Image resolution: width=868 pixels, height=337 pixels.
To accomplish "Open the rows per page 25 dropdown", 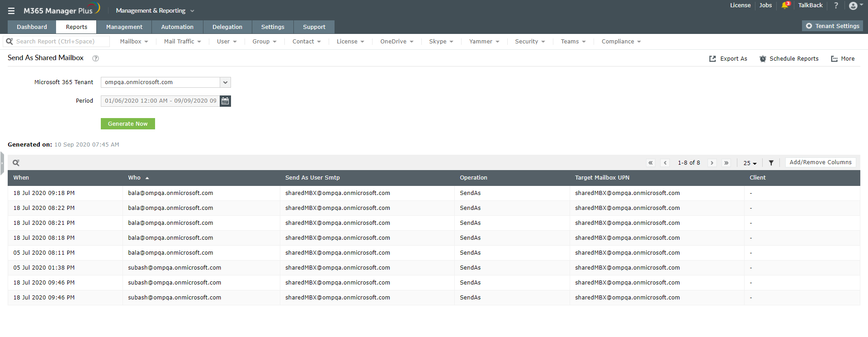I will pos(750,163).
